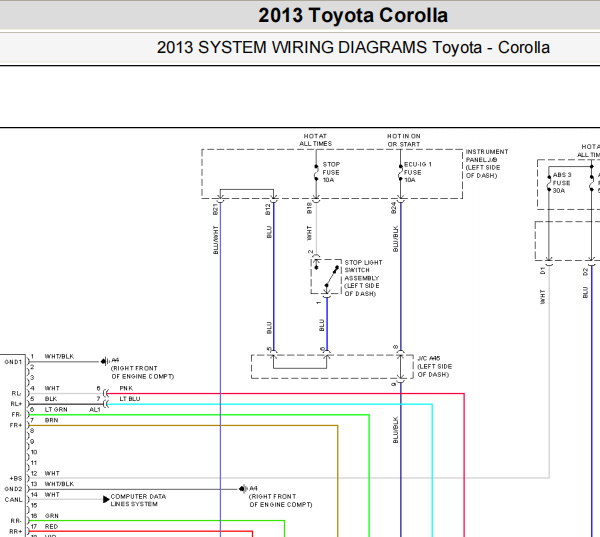Click the "2013 Toyota Corolla" page title
This screenshot has width=600, height=537.
click(x=353, y=16)
